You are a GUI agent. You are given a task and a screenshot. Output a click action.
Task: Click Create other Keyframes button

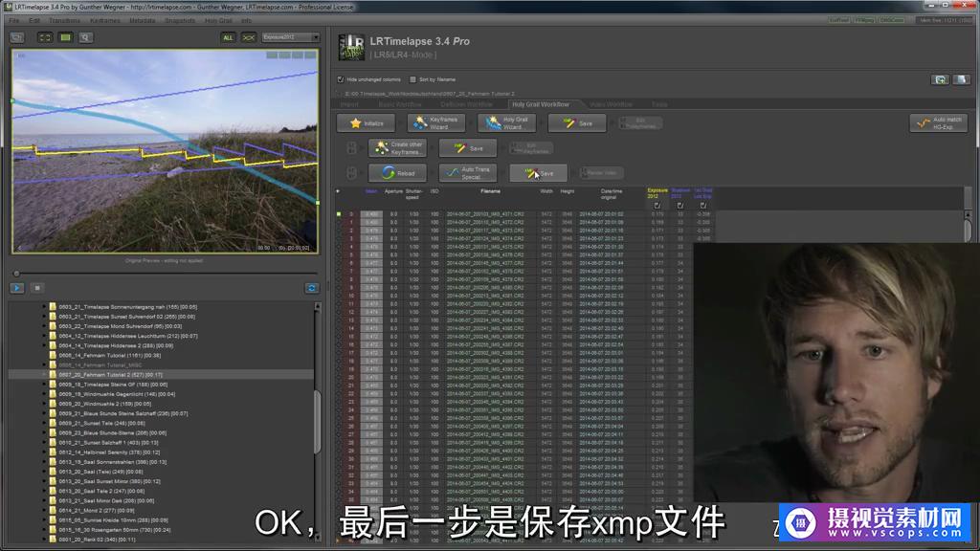pos(397,148)
